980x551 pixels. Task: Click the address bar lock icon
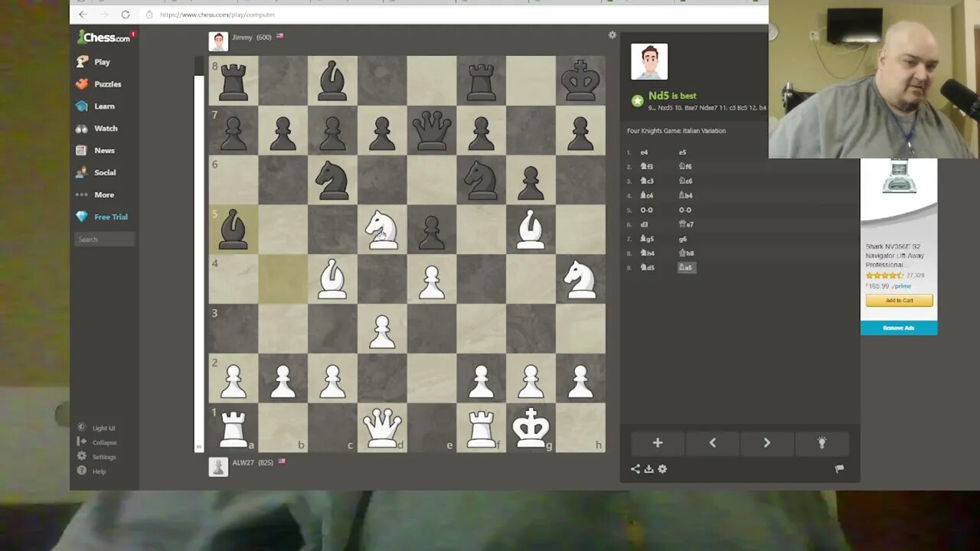click(149, 15)
